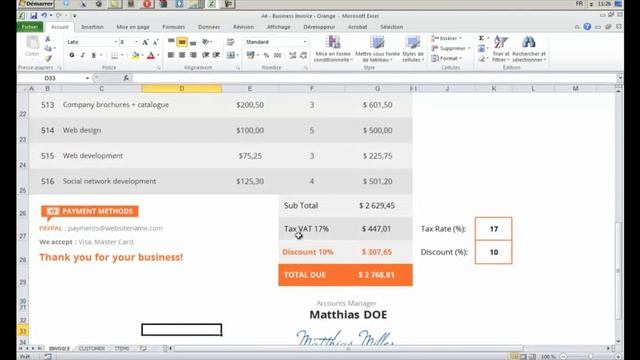
Task: Click the decrease indent icon
Action: pyautogui.click(x=206, y=55)
